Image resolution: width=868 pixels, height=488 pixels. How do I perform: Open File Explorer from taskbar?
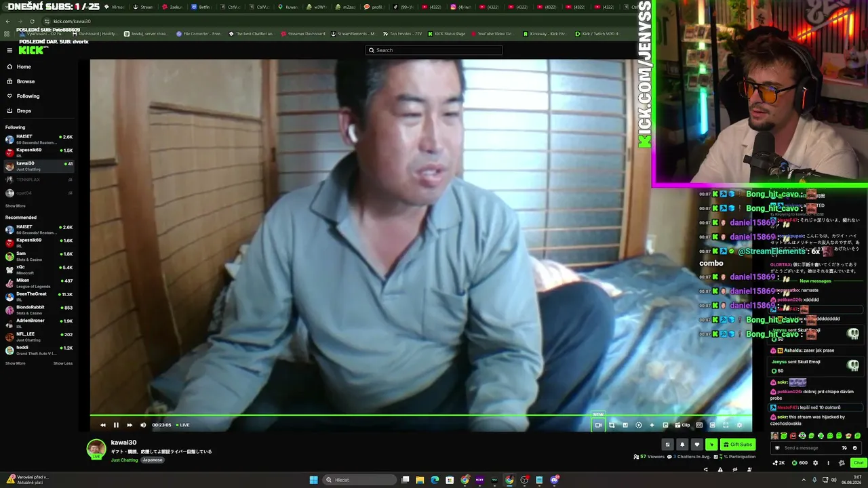[x=420, y=480]
